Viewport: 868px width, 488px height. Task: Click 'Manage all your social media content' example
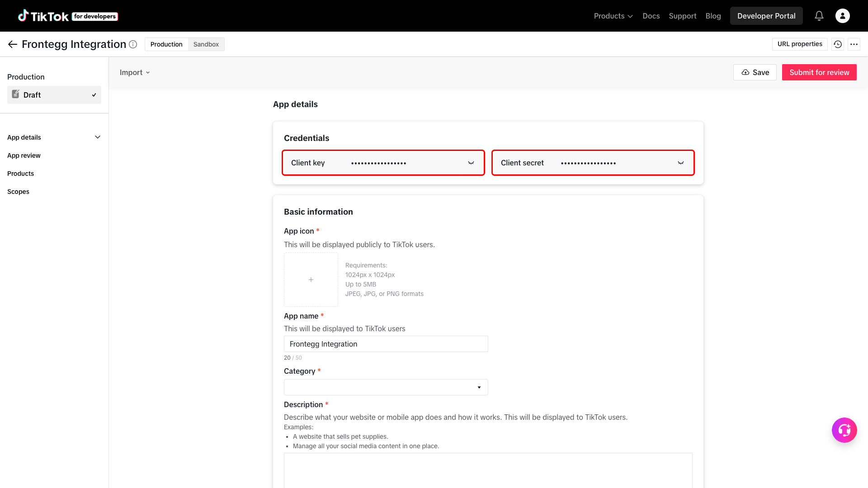(x=366, y=446)
